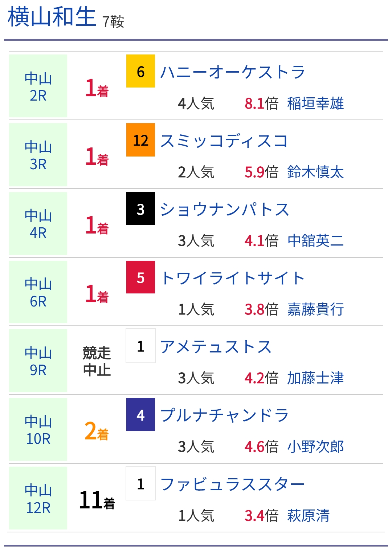Open horse アメテュストス page
The width and height of the screenshot is (392, 548).
pyautogui.click(x=216, y=346)
